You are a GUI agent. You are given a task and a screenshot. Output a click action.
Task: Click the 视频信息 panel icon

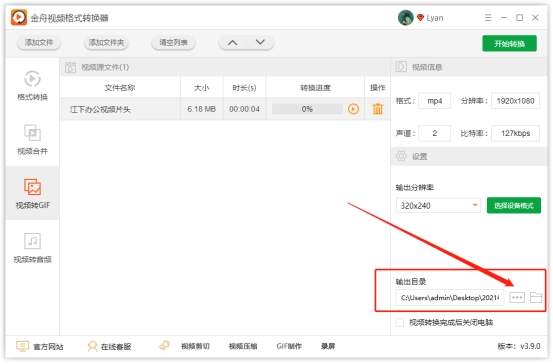(x=401, y=67)
